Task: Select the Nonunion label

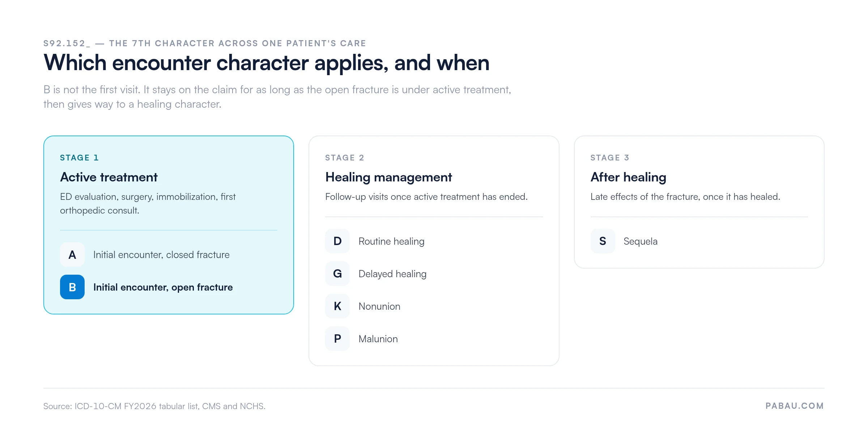Action: click(379, 306)
